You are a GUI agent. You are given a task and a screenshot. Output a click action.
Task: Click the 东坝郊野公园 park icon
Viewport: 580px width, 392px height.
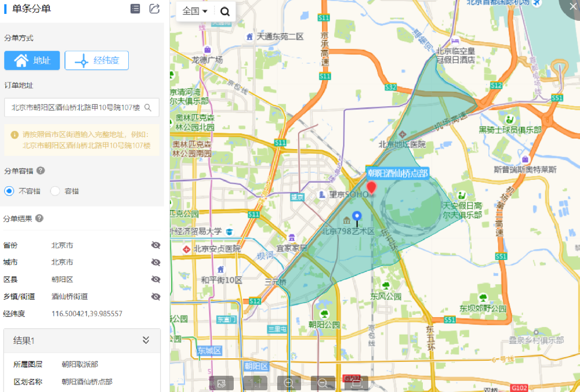pos(483,297)
